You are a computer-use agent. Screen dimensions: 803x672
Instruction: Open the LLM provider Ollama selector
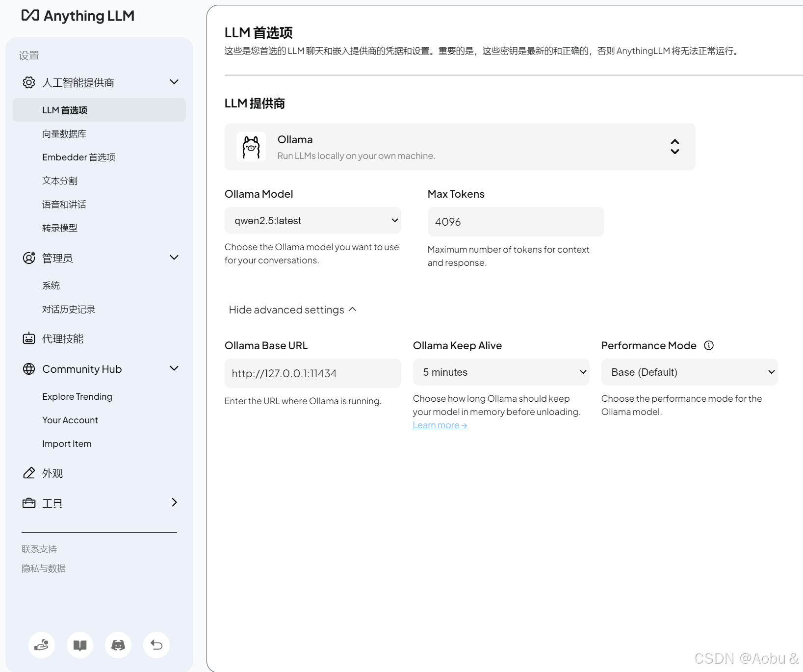460,147
